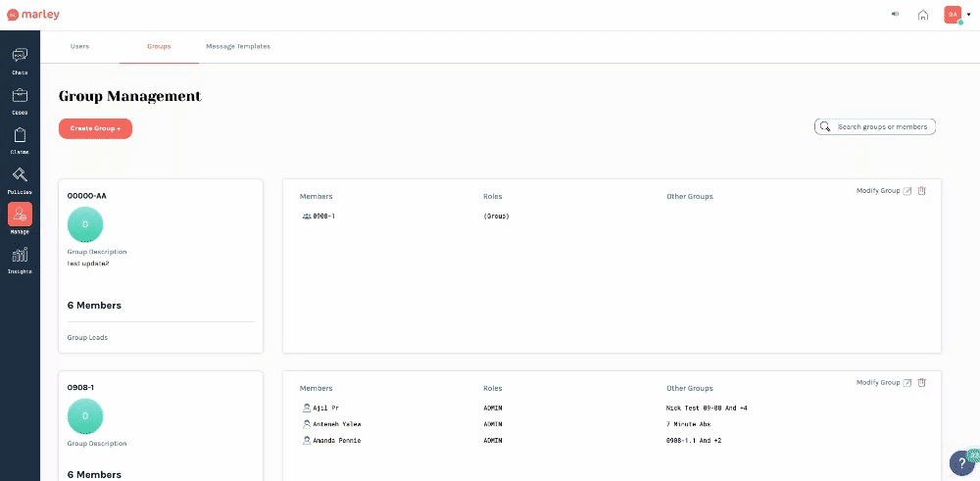980x481 pixels.
Task: Open the Message Templates tab
Action: [237, 46]
